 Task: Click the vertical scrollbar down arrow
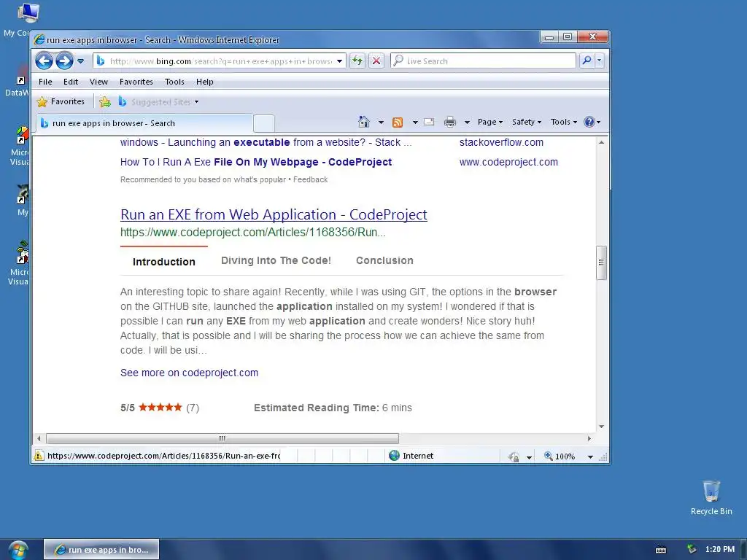coord(601,427)
